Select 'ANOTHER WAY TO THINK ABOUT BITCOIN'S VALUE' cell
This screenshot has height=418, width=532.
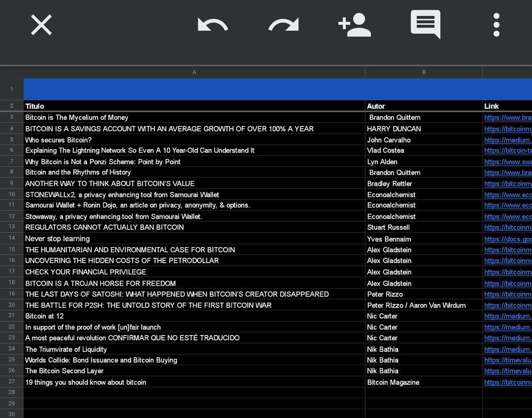click(x=194, y=184)
